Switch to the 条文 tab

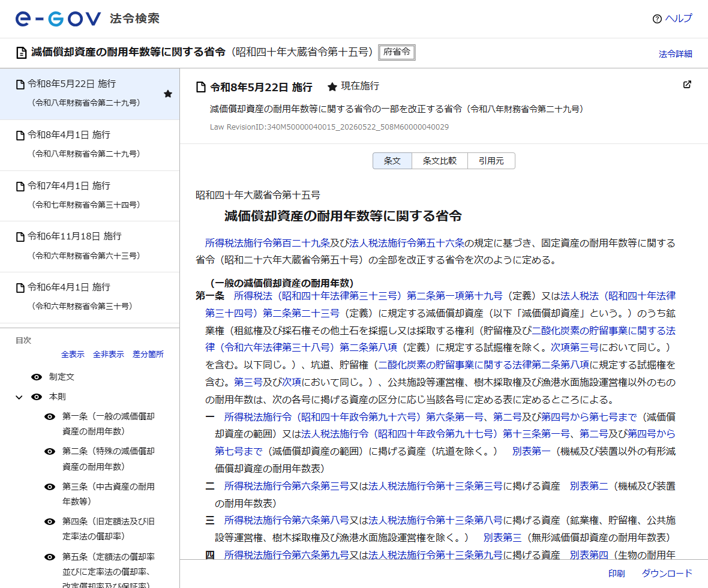point(392,161)
